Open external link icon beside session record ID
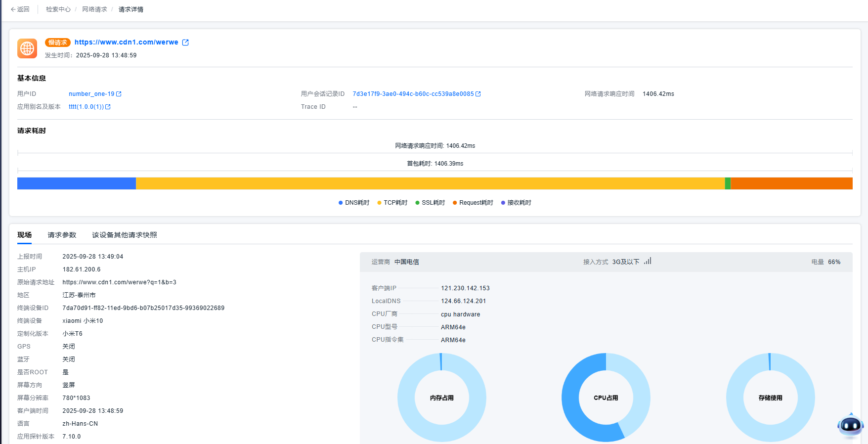Image resolution: width=868 pixels, height=444 pixels. [478, 94]
